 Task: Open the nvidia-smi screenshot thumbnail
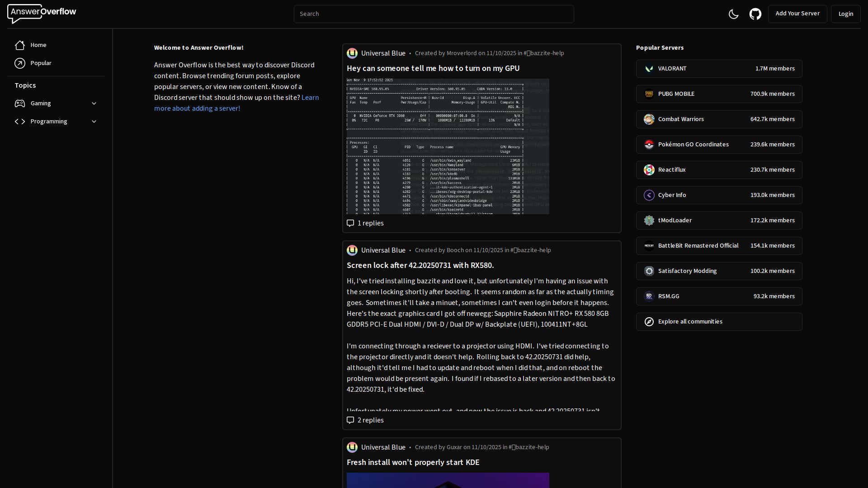click(448, 146)
